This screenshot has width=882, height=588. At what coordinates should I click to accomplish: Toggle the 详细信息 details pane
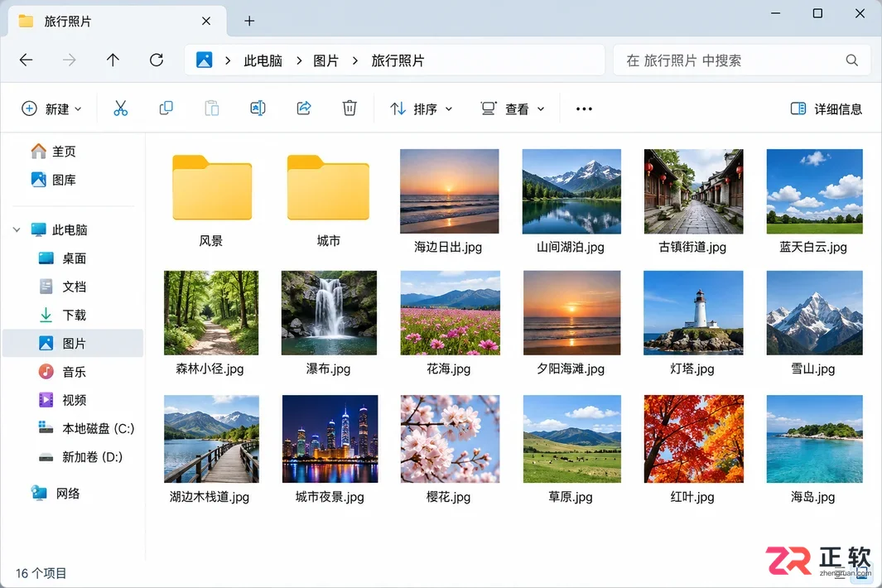827,108
